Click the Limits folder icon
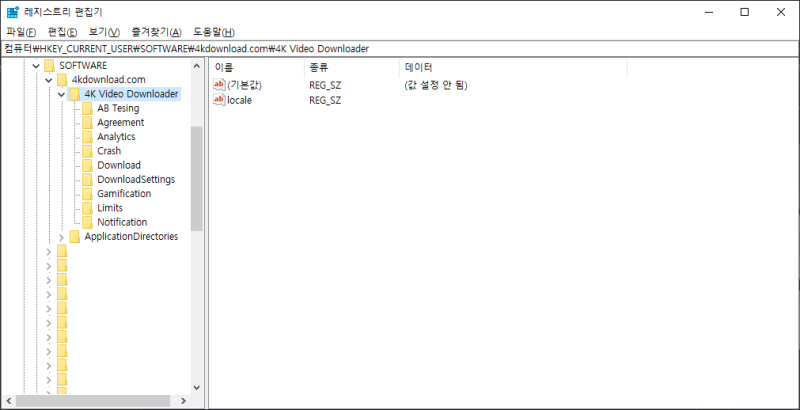 pyautogui.click(x=88, y=208)
